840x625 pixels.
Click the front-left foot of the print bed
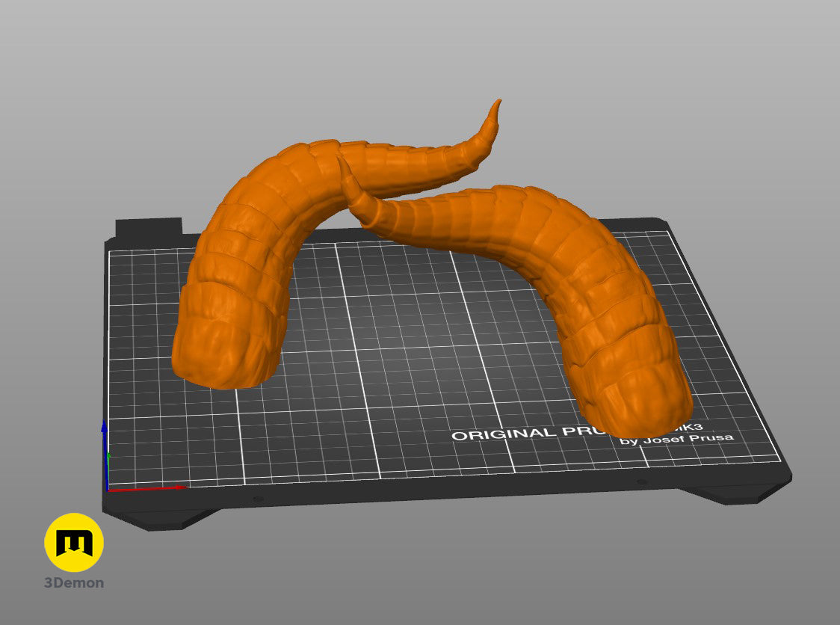click(161, 518)
